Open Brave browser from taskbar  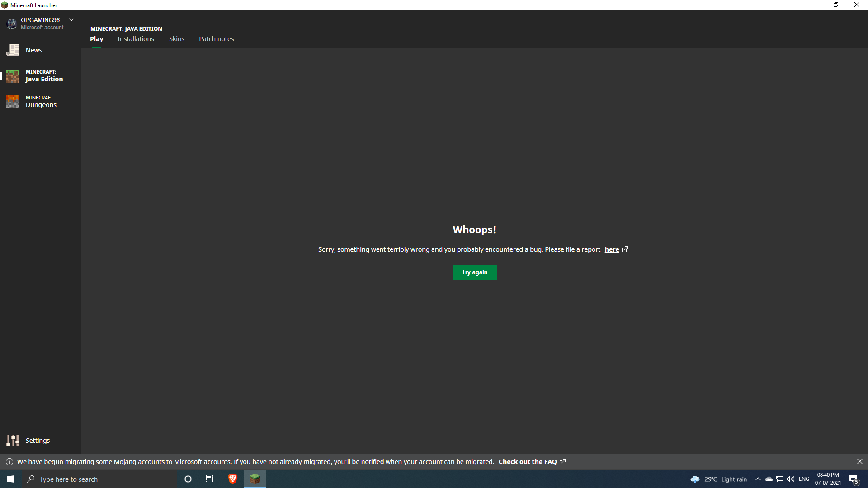232,479
